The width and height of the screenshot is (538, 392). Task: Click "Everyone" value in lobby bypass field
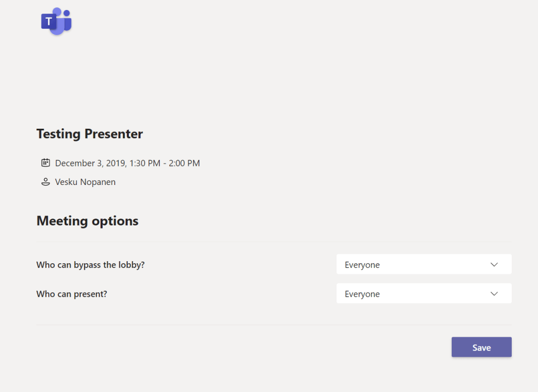click(362, 265)
